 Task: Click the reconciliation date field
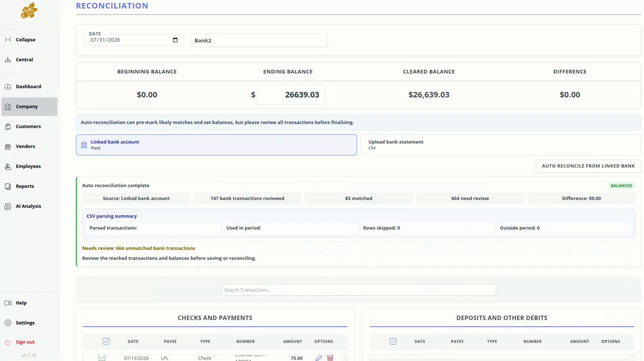coord(134,40)
